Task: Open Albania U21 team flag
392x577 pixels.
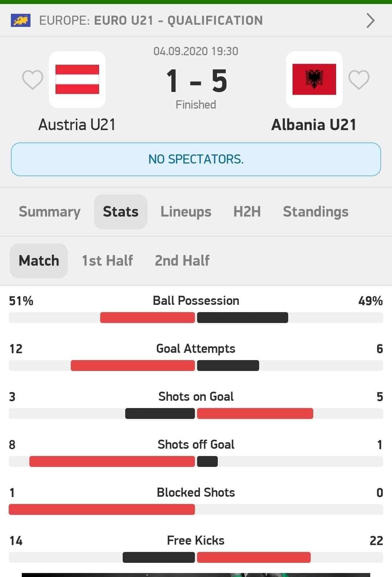Action: [x=314, y=80]
